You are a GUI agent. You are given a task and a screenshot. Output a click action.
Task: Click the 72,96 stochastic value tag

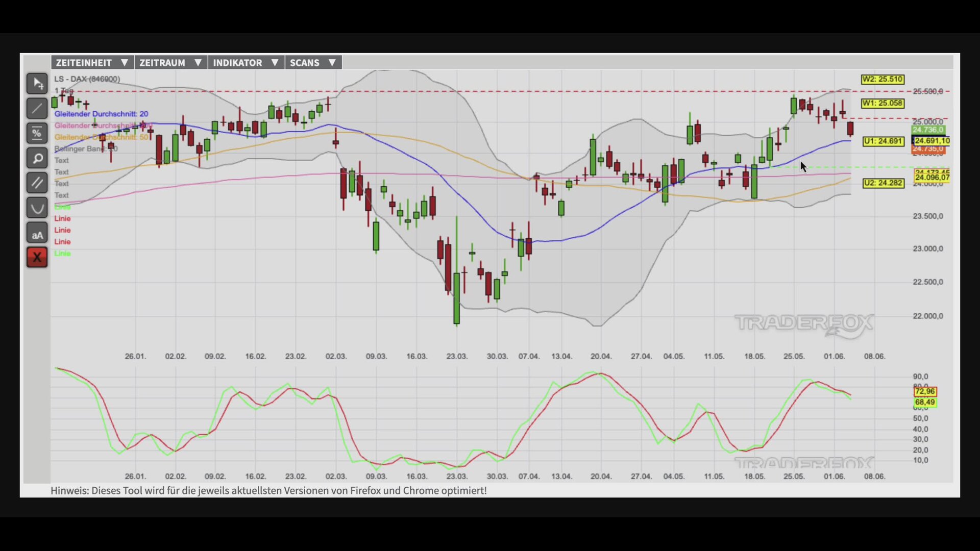tap(925, 391)
